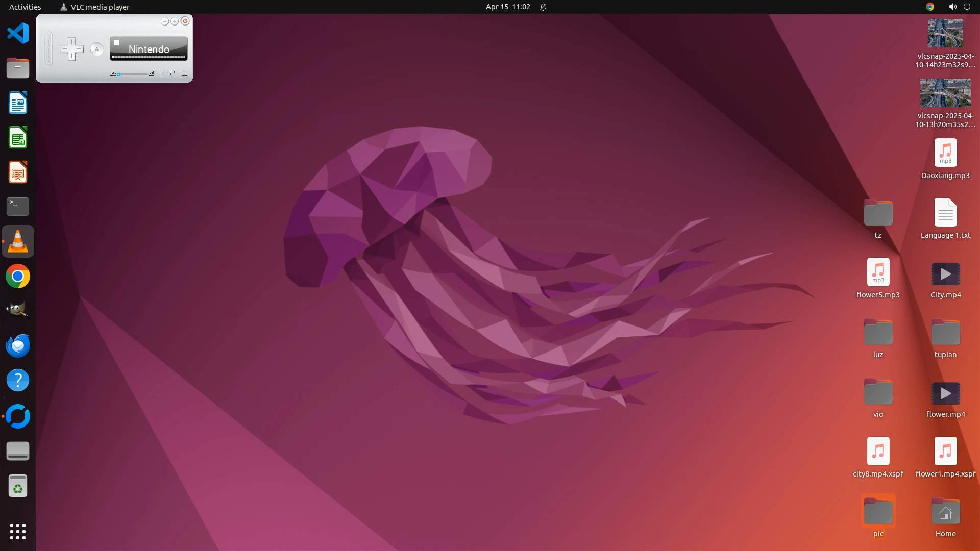980x551 pixels.
Task: Click the low-volume bars icon
Action: [113, 74]
